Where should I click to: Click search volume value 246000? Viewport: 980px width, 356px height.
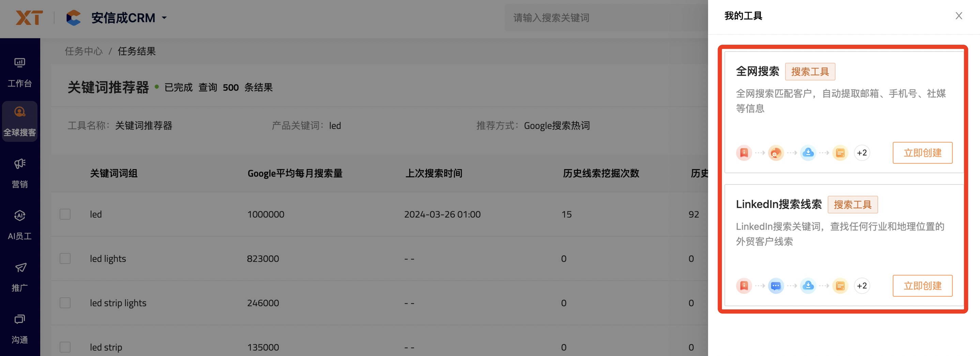(x=263, y=303)
